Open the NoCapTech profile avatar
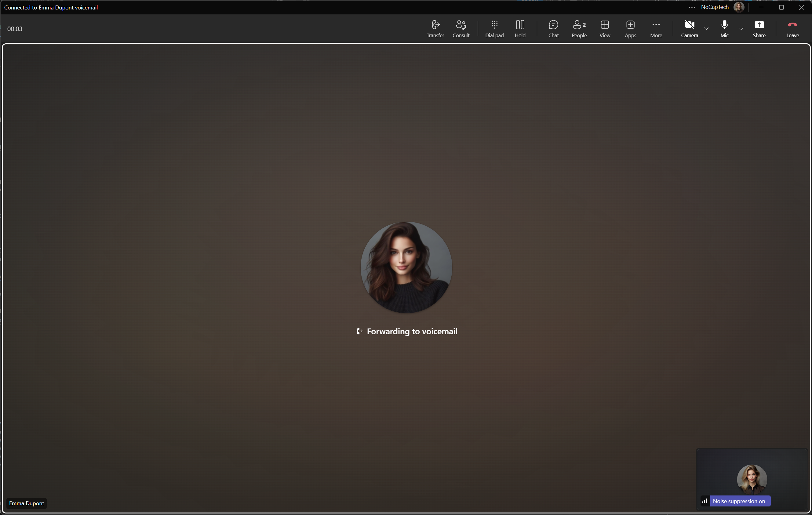Image resolution: width=812 pixels, height=515 pixels. [x=738, y=7]
